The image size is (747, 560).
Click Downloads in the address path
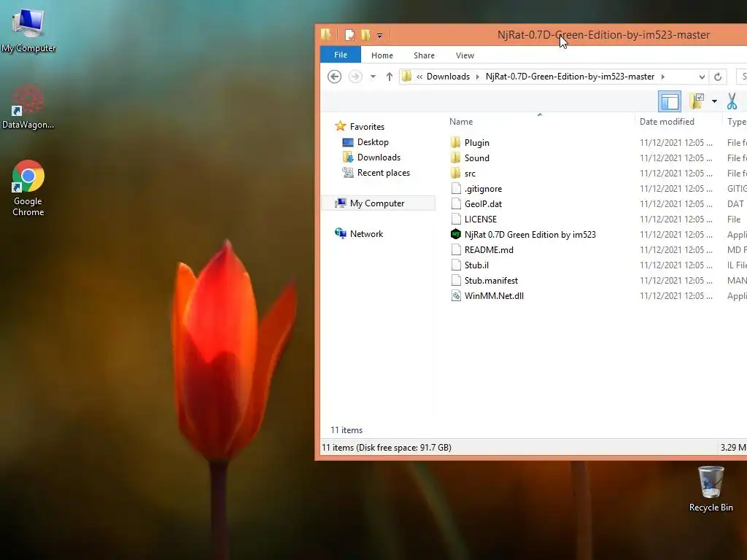pos(448,77)
